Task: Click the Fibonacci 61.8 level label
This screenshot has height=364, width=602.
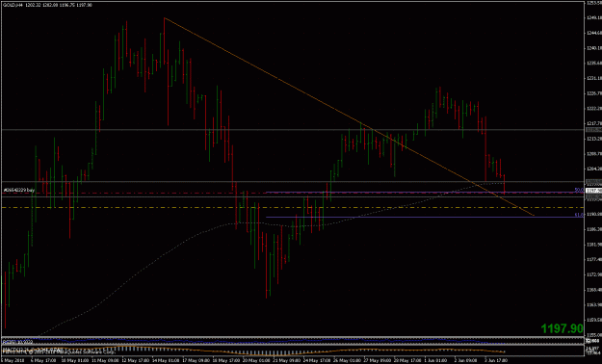Action: click(579, 215)
